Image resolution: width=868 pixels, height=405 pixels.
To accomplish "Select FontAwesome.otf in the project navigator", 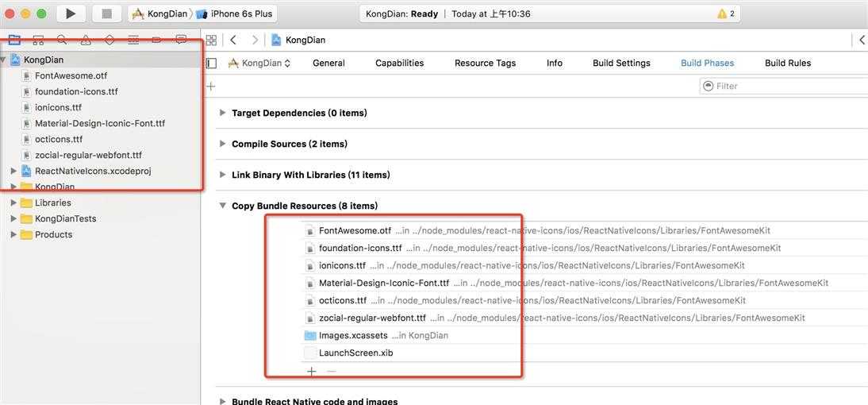I will pos(71,76).
